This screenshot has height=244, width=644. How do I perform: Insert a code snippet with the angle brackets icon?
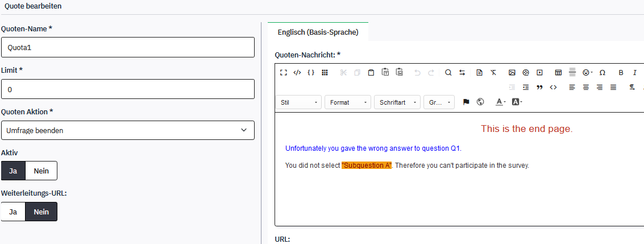[x=553, y=87]
